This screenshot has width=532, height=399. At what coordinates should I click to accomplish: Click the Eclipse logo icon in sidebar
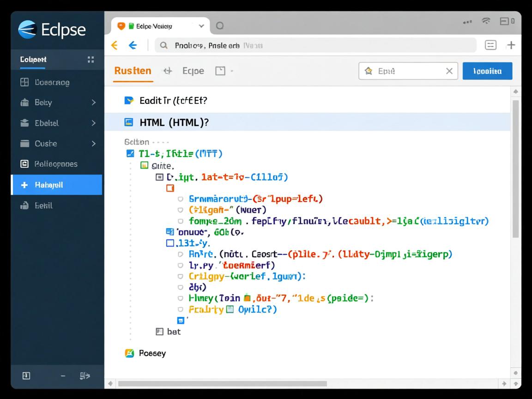pos(27,29)
